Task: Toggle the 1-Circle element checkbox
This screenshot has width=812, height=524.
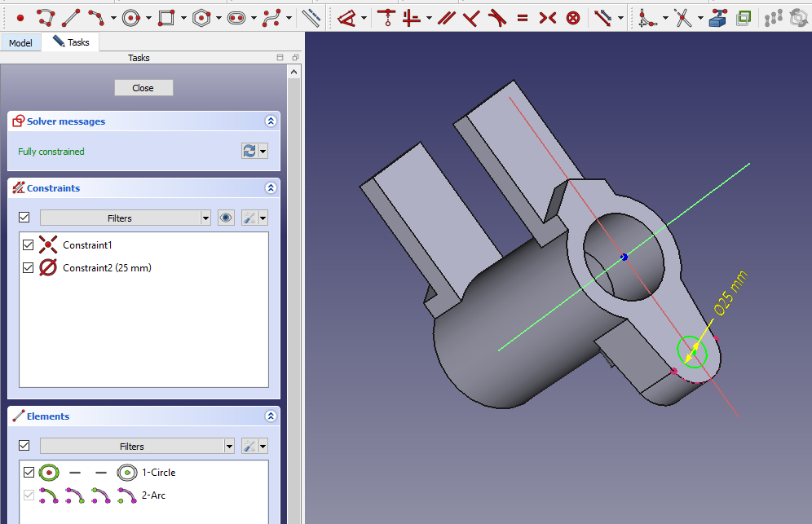Action: pyautogui.click(x=29, y=472)
